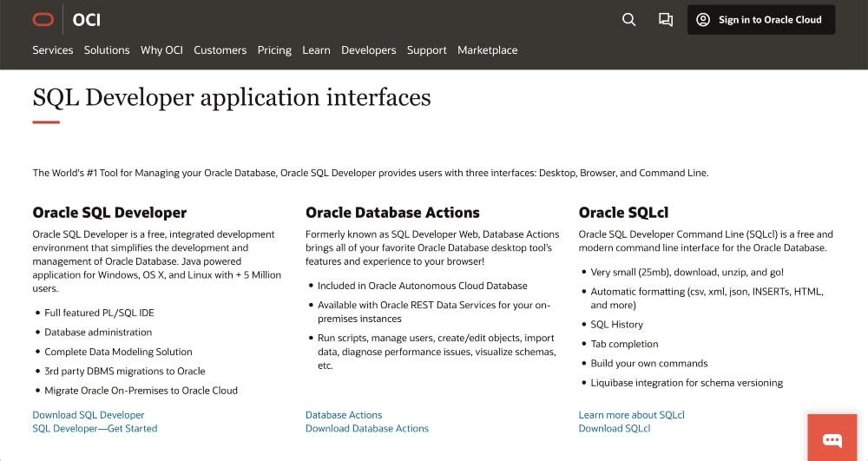The width and height of the screenshot is (868, 461).
Task: Click bullet Included in Oracle Autonomous Cloud Database
Action: [423, 286]
